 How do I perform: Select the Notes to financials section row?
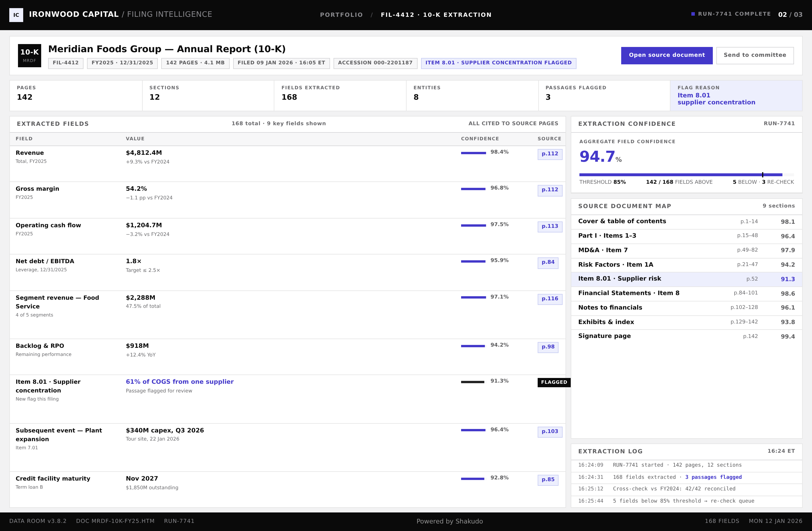686,308
